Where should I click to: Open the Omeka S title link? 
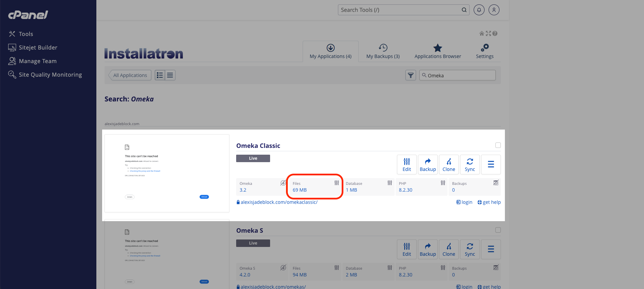(250, 231)
